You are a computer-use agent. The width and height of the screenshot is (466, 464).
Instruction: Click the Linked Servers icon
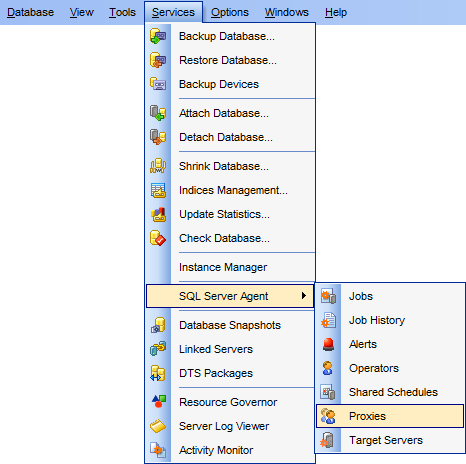pyautogui.click(x=158, y=349)
